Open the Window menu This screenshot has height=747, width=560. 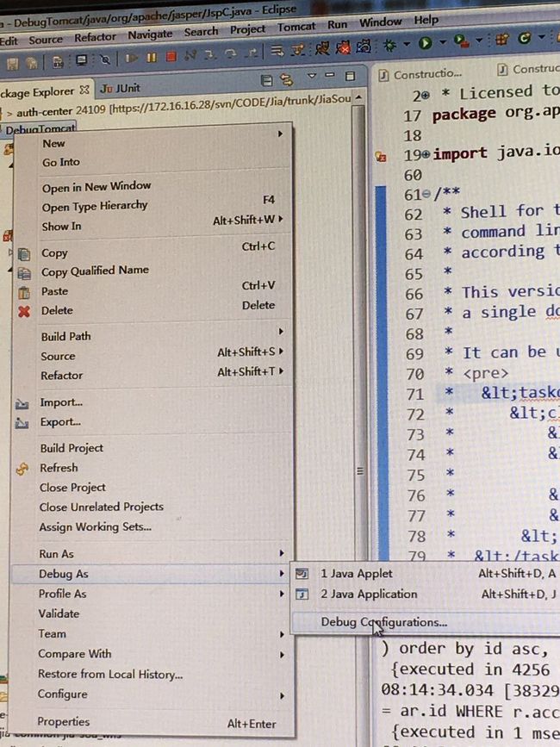[380, 22]
